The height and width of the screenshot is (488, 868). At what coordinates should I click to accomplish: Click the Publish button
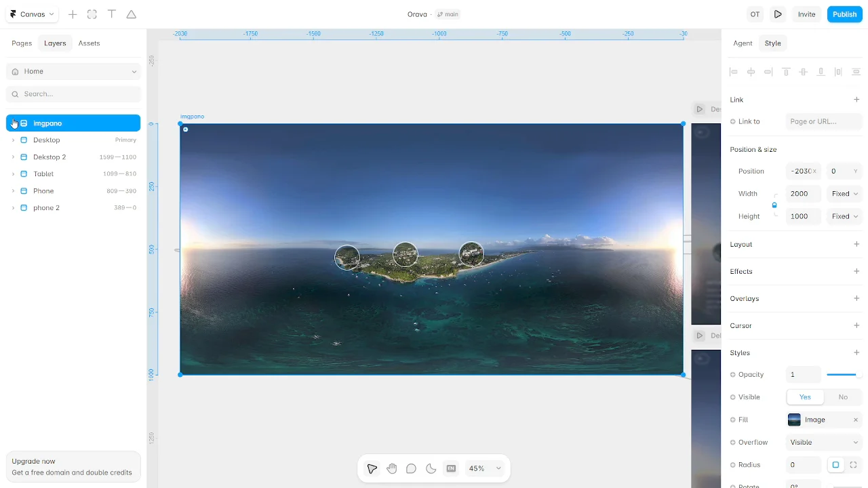coord(844,14)
